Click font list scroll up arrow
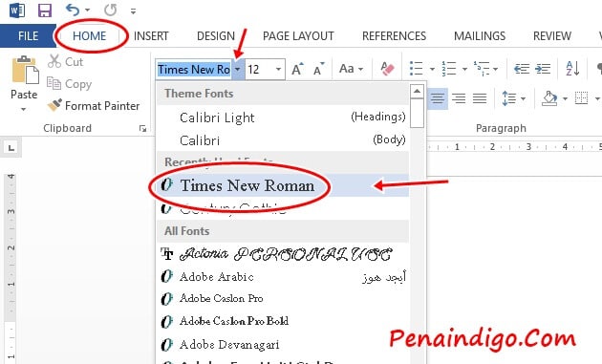The height and width of the screenshot is (364, 602). pyautogui.click(x=417, y=92)
